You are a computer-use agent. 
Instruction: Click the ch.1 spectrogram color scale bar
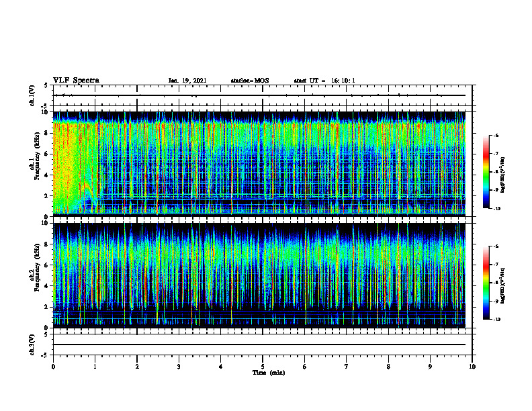486,172
